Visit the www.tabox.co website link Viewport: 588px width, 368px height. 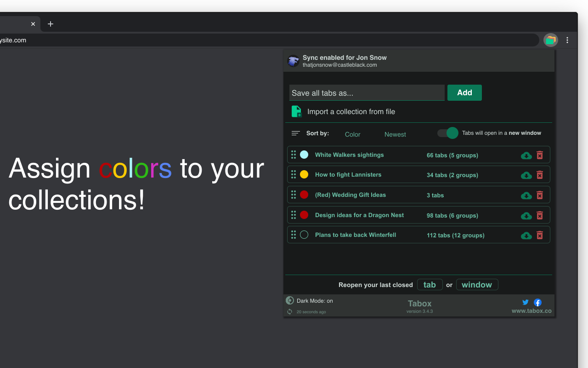click(x=531, y=310)
